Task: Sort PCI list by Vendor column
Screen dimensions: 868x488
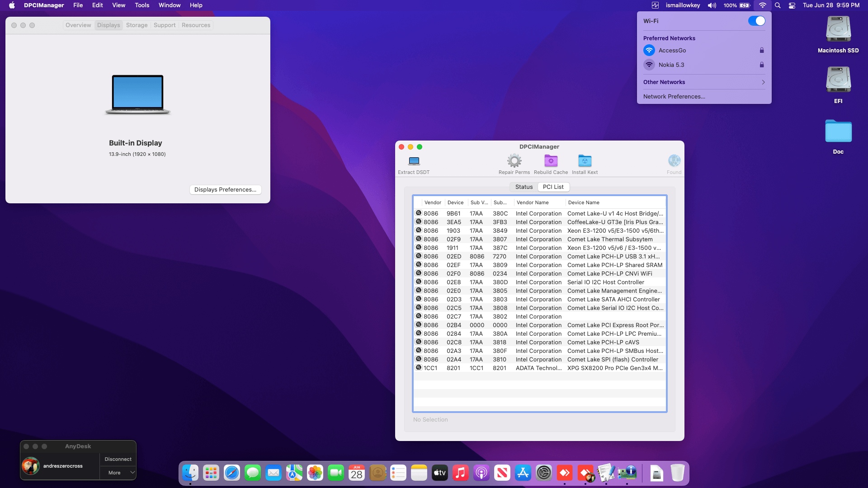Action: (x=433, y=202)
